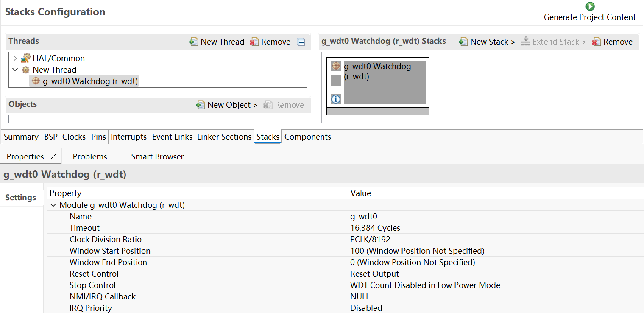
Task: Click the HAL/Common thread icon
Action: [x=25, y=58]
